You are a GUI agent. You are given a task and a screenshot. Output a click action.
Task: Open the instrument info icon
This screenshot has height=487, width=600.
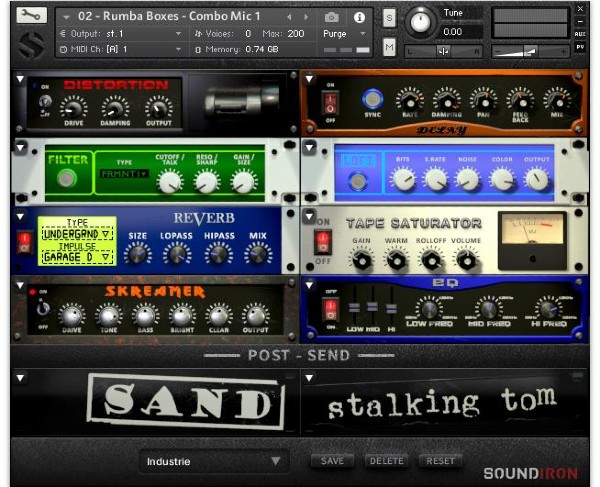tap(359, 17)
